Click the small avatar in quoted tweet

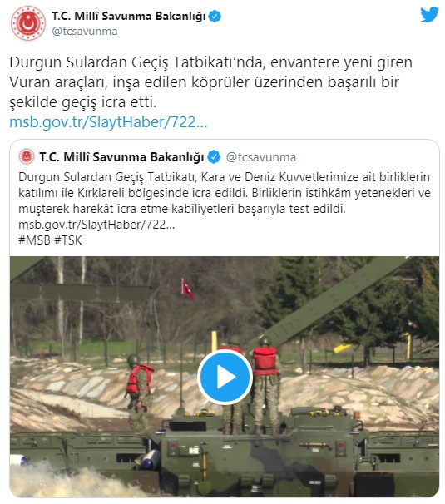[x=27, y=157]
